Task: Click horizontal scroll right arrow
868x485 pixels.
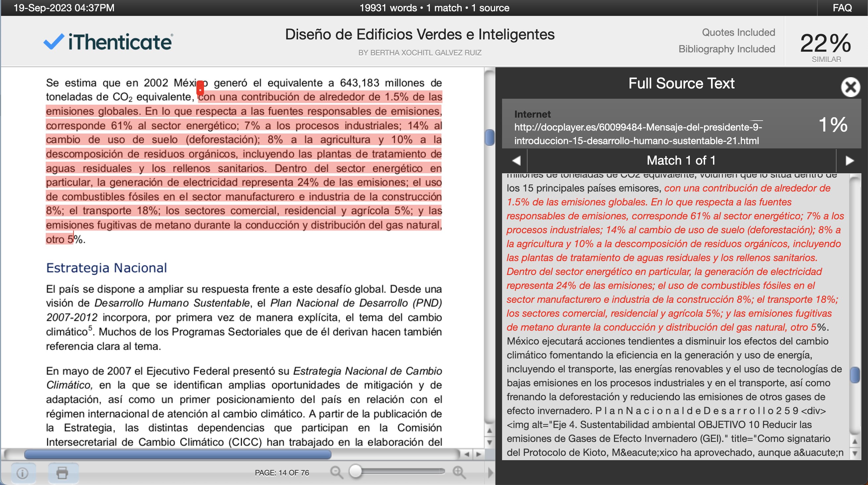Action: point(479,454)
